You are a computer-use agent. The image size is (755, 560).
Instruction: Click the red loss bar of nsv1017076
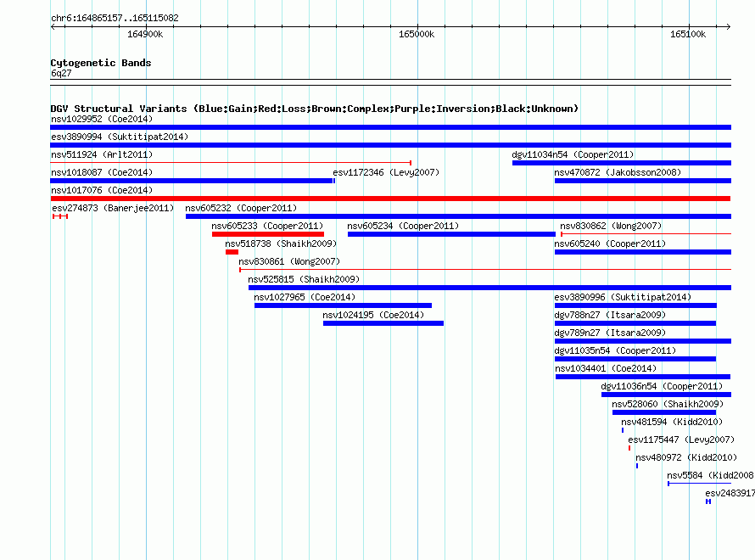(390, 199)
